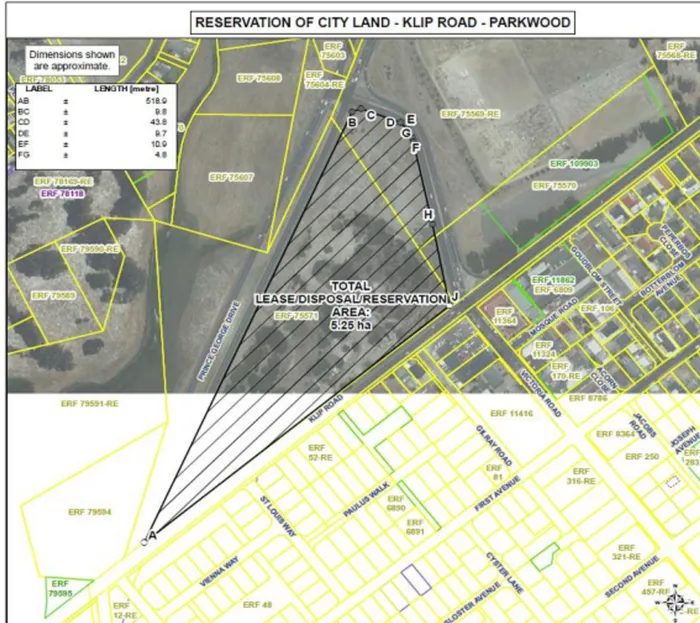700x623 pixels.
Task: Click the PAULUS WALK street label
Action: (367, 499)
